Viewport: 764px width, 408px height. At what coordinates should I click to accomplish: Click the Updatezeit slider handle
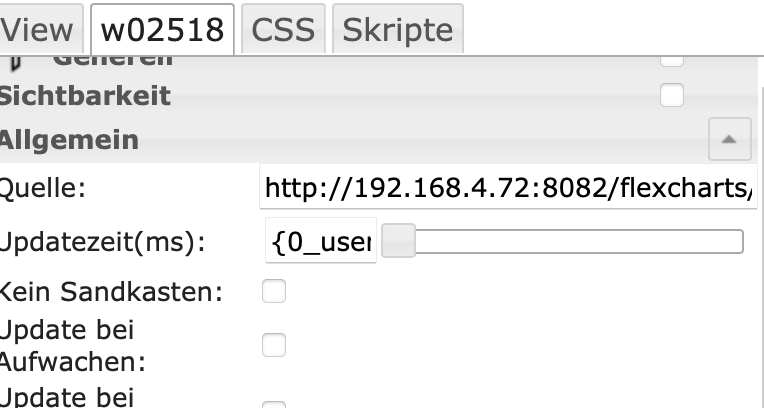pyautogui.click(x=400, y=242)
